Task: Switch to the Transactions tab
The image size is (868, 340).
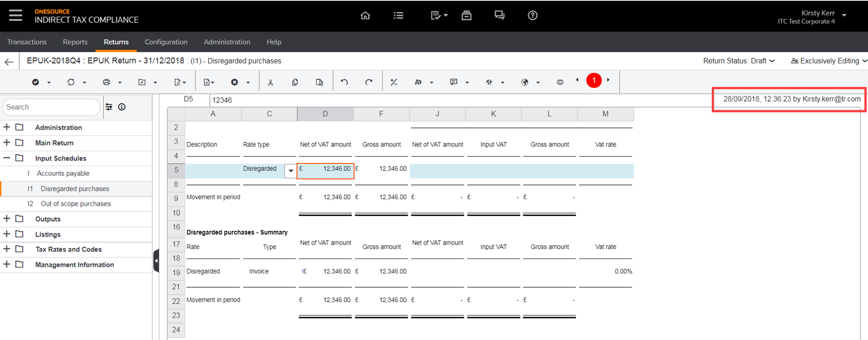Action: point(27,42)
